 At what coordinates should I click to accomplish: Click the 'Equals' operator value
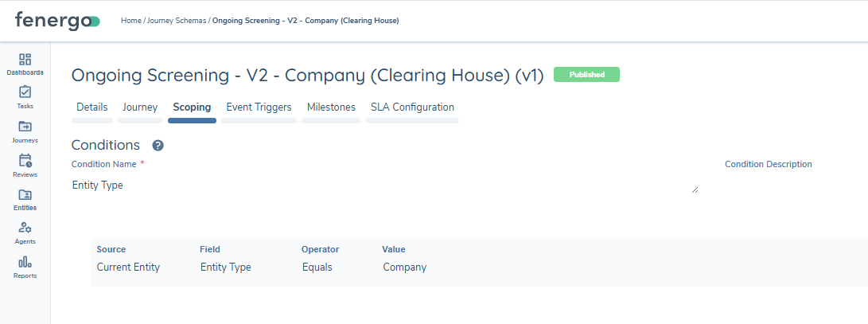coord(317,267)
